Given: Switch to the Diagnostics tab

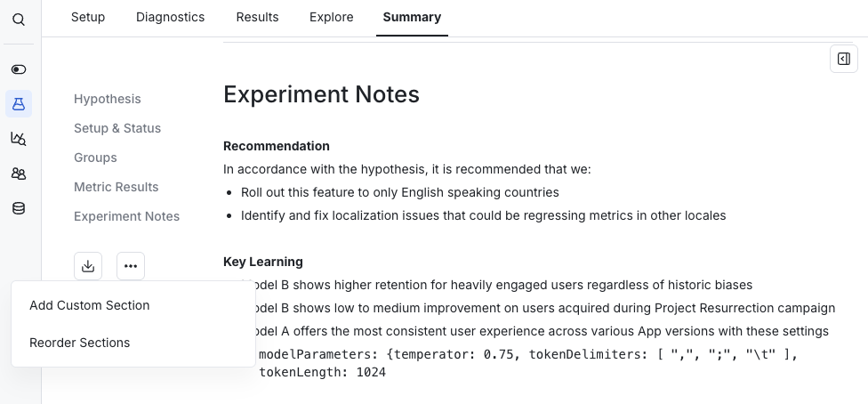Looking at the screenshot, I should click(171, 17).
